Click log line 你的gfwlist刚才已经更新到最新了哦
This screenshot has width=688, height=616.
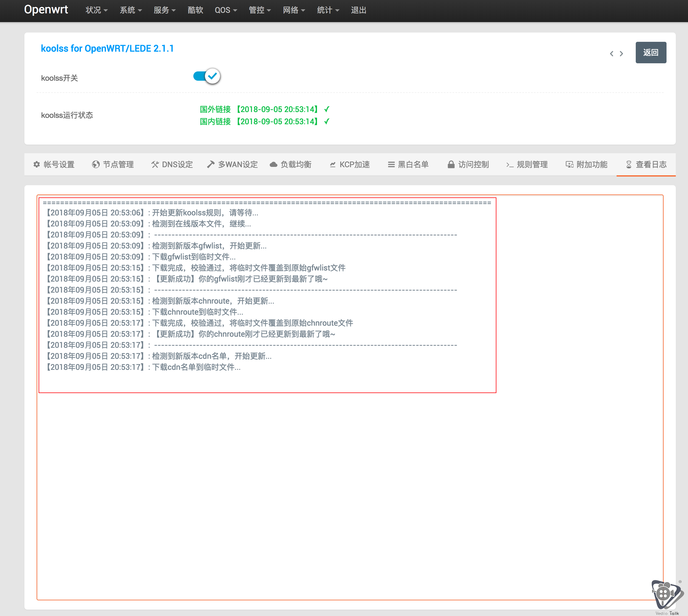click(186, 279)
